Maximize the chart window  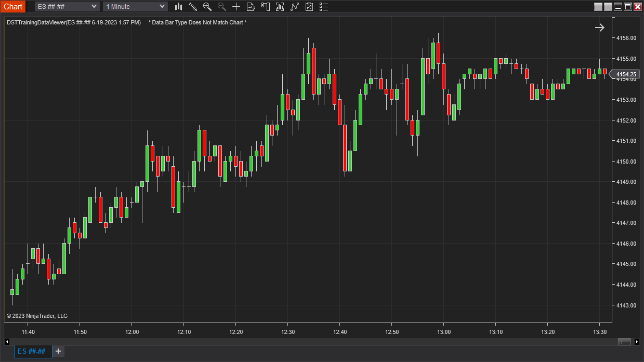pos(628,7)
